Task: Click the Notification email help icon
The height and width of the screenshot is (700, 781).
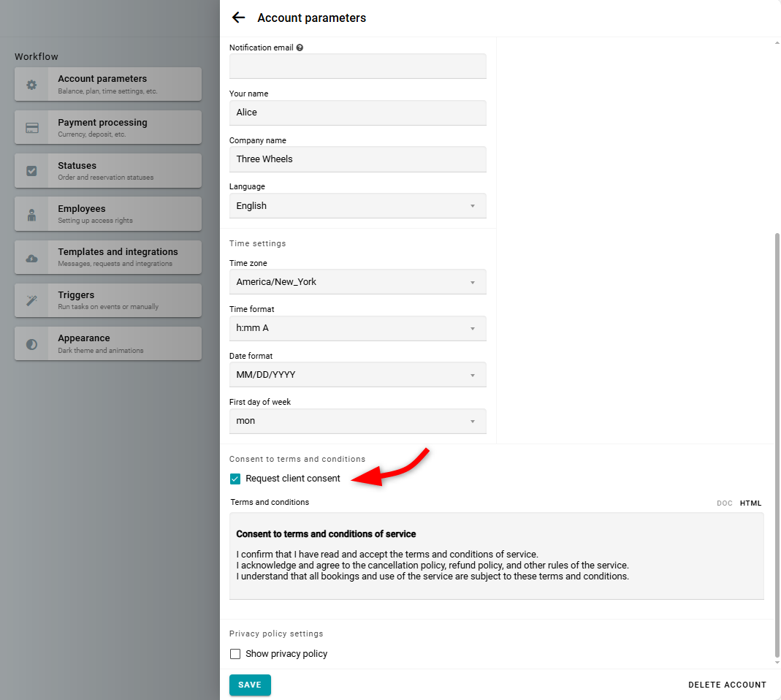Action: pyautogui.click(x=300, y=47)
